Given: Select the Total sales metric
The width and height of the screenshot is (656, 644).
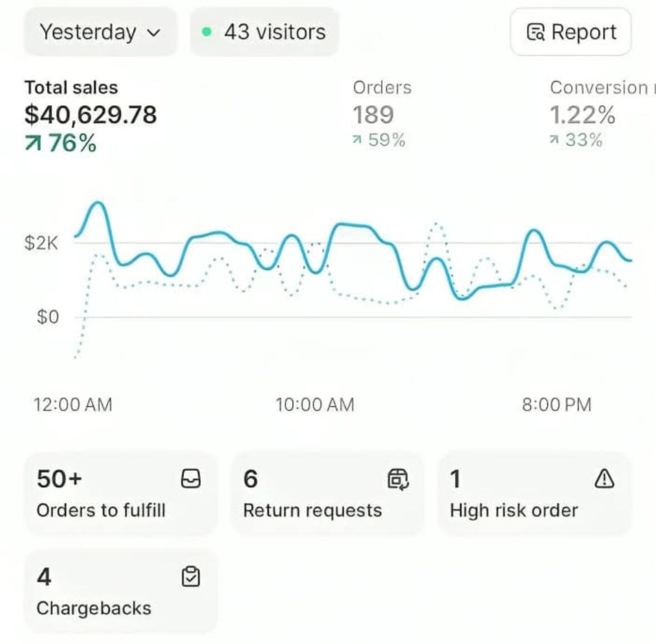Looking at the screenshot, I should (x=91, y=115).
